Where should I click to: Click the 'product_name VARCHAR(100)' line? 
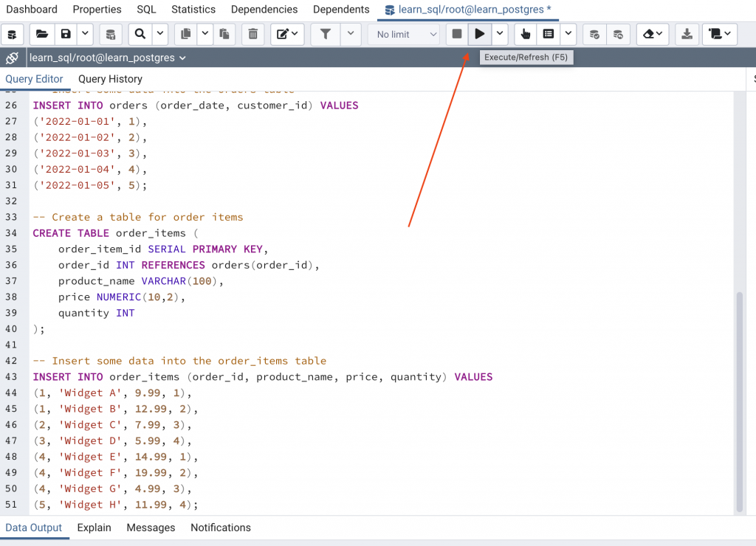coord(141,281)
